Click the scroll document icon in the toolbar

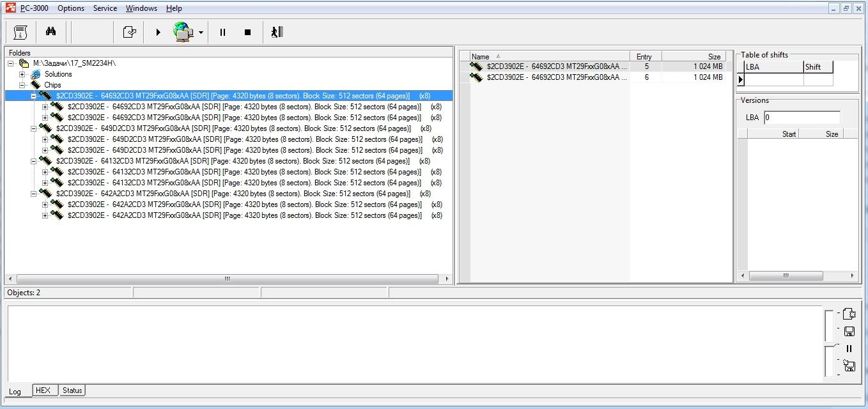coord(21,32)
